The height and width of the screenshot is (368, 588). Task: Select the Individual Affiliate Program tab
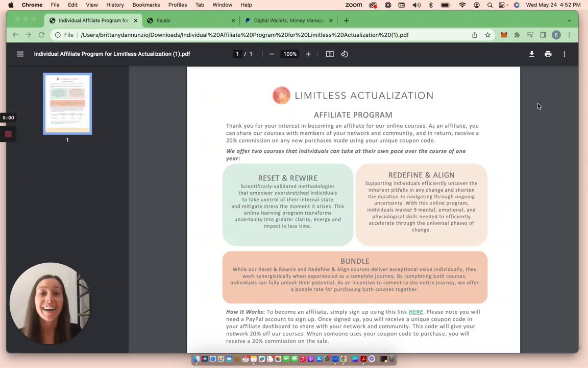click(93, 20)
